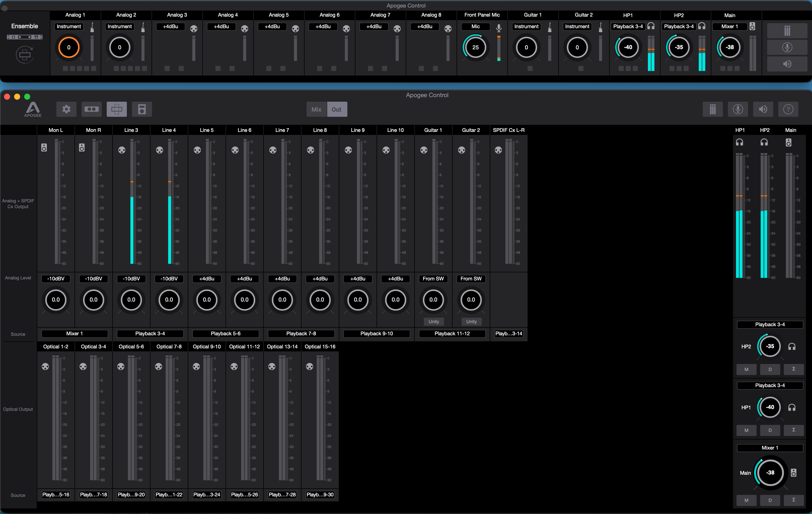The height and width of the screenshot is (514, 812).
Task: Open the Mixer 1 selector above Main knob
Action: [x=770, y=448]
